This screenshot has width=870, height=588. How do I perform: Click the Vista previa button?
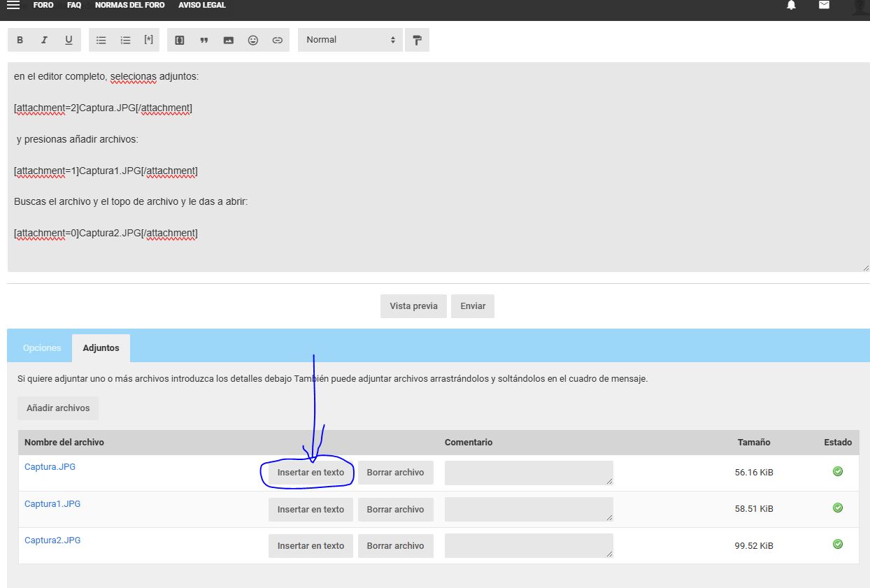[x=413, y=306]
